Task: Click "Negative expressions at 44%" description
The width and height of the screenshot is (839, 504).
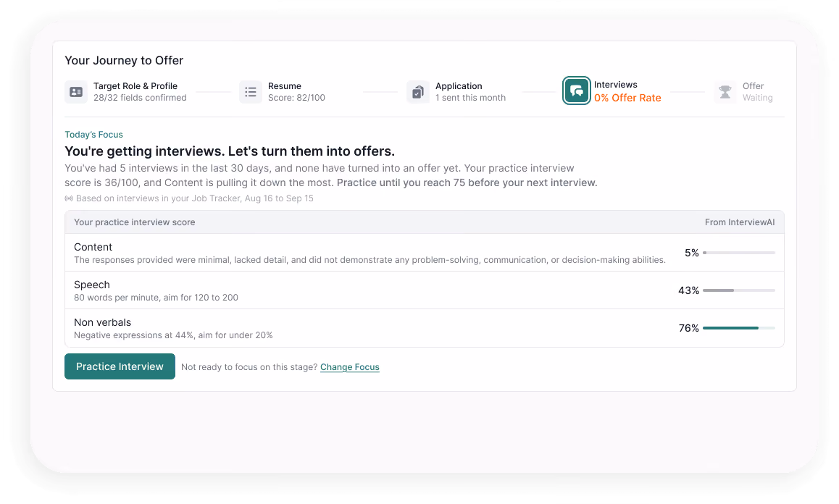Action: tap(173, 335)
